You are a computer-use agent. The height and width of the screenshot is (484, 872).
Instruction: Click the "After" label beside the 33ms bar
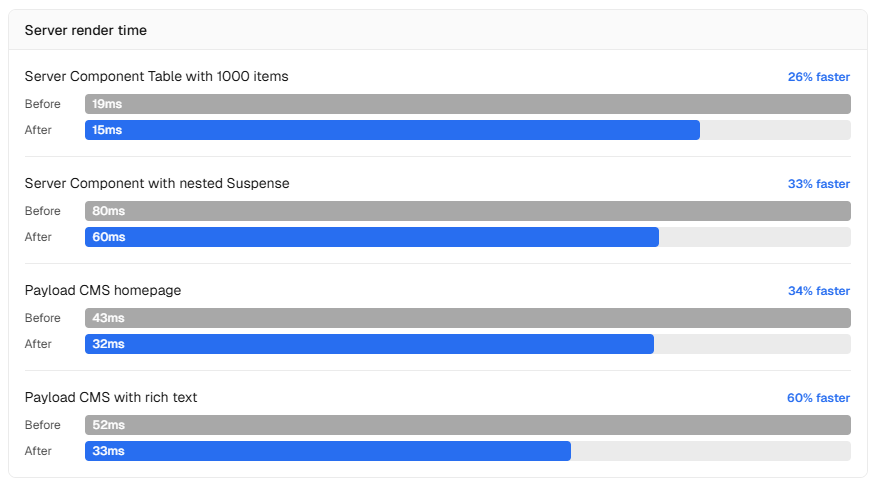click(x=38, y=451)
